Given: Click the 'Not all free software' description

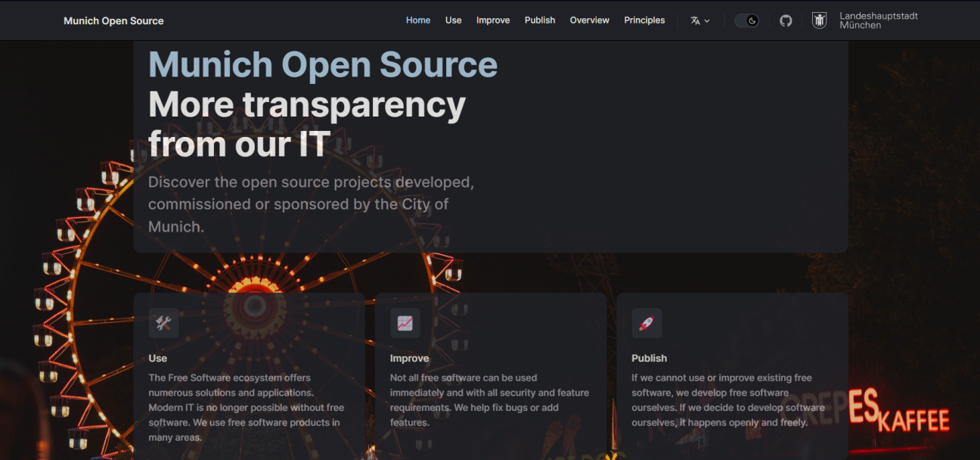Looking at the screenshot, I should click(x=489, y=399).
